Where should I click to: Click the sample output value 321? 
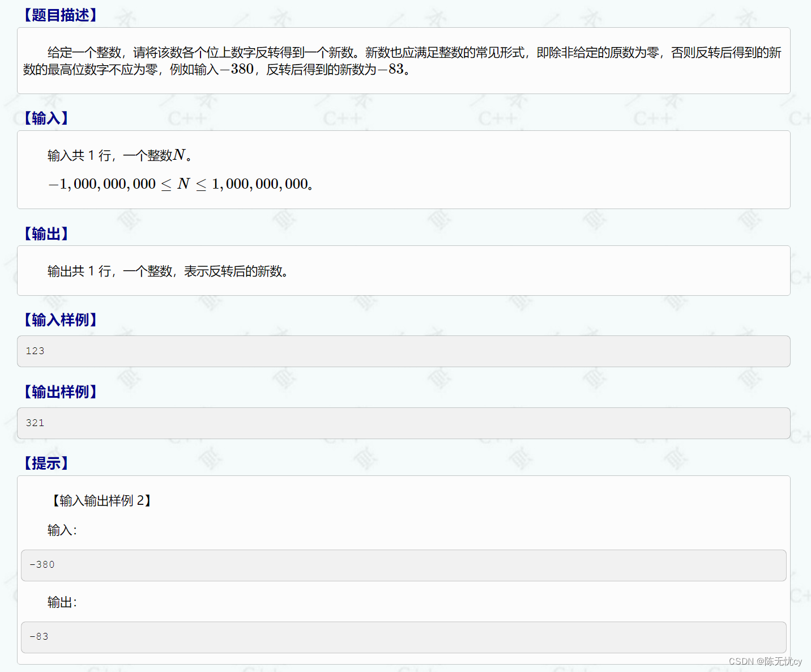pyautogui.click(x=35, y=423)
